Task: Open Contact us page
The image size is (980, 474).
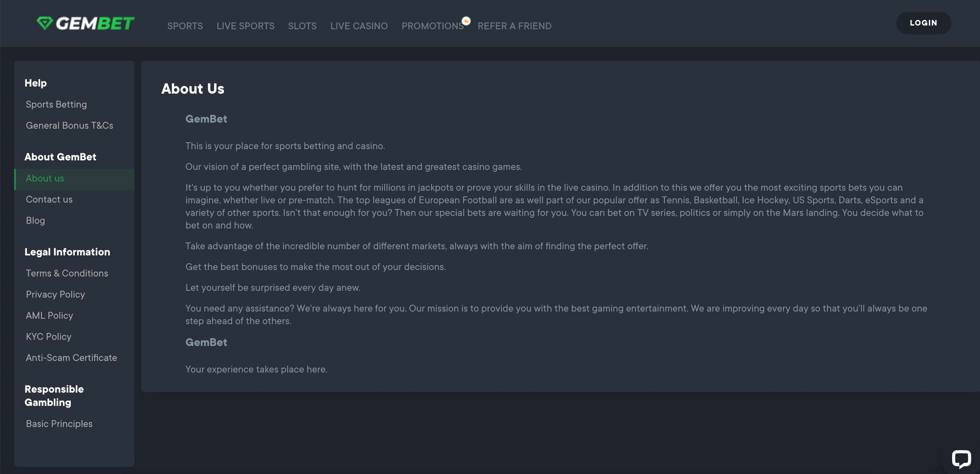Action: click(x=49, y=199)
